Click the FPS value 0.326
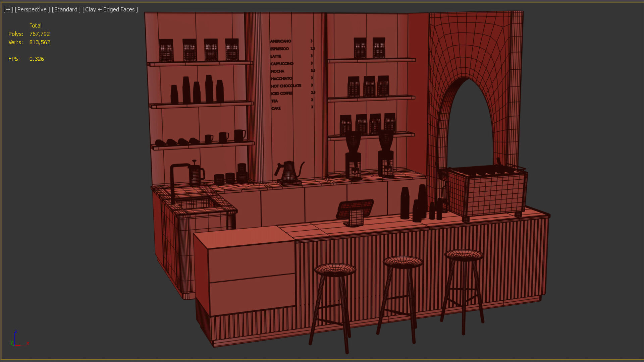Image resolution: width=644 pixels, height=362 pixels. pos(37,59)
